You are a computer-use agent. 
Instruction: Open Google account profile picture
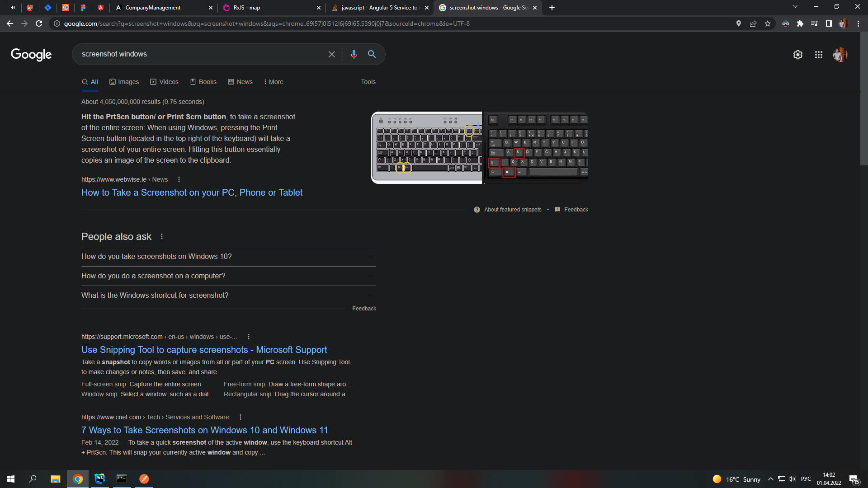(x=840, y=55)
